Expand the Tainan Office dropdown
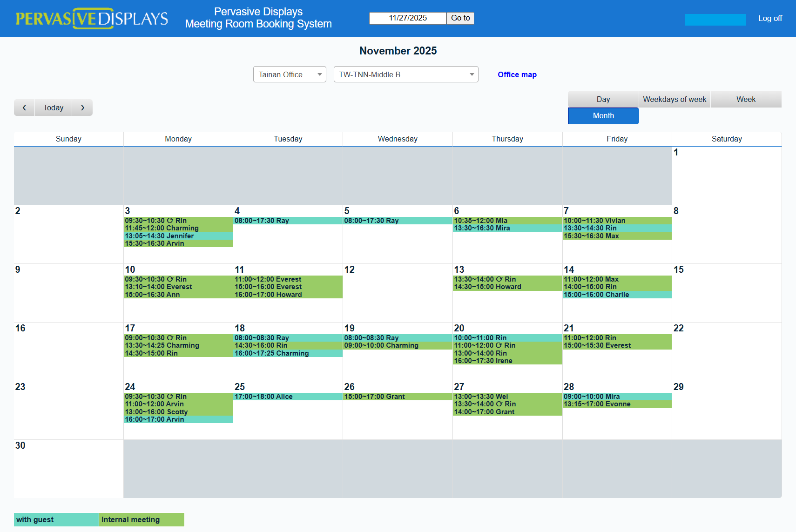 coord(290,74)
